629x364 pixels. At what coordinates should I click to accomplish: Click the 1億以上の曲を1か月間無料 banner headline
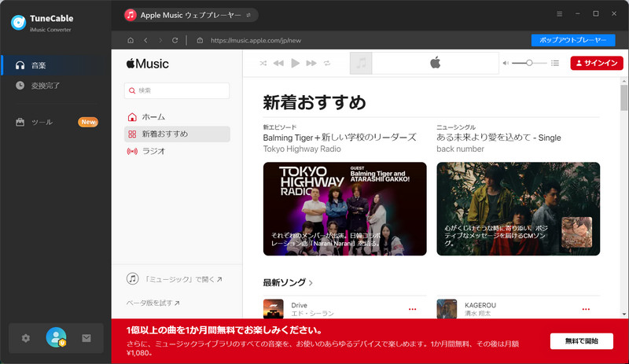coord(225,330)
